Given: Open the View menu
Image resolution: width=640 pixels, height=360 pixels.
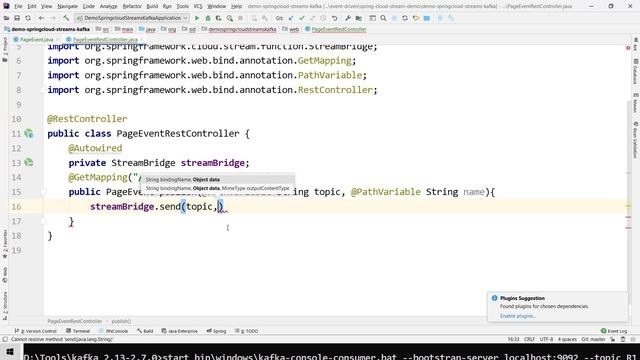Looking at the screenshot, I should [47, 7].
